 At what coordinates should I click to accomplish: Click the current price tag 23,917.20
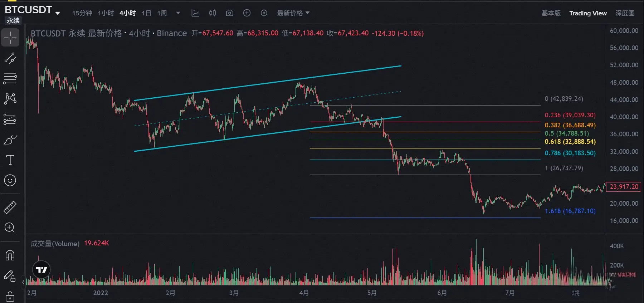click(624, 187)
